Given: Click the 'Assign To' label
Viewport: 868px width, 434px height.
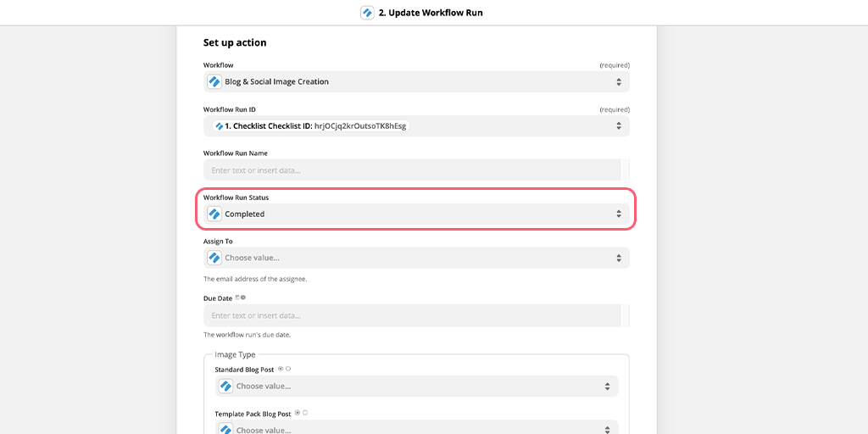Looking at the screenshot, I should (218, 242).
